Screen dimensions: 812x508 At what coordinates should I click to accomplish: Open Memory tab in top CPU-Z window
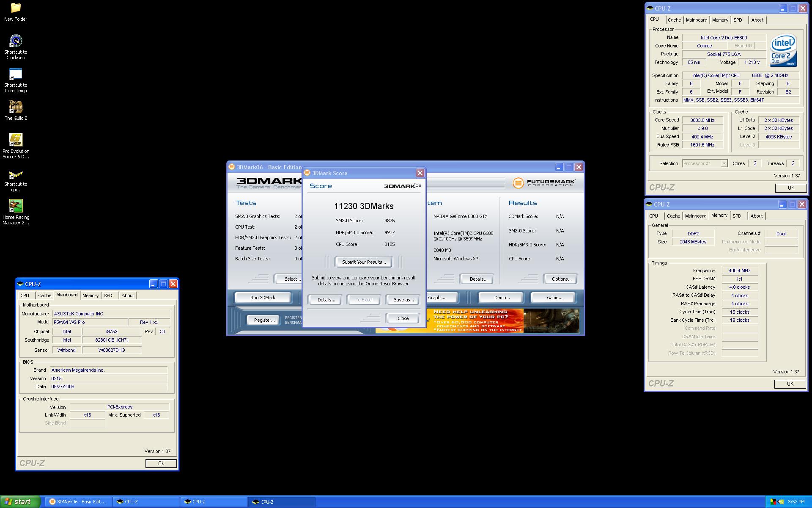pos(720,20)
